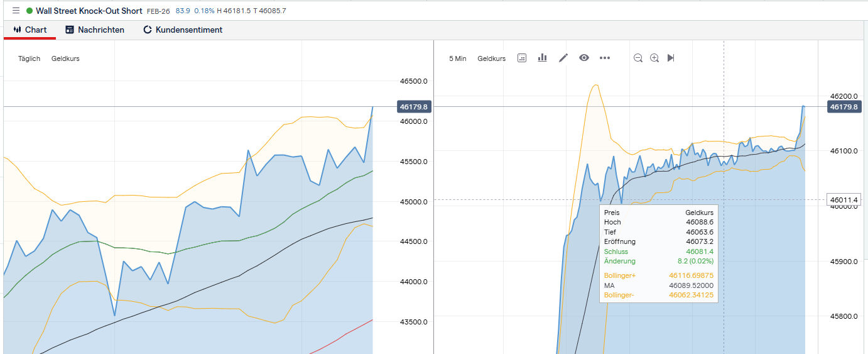The height and width of the screenshot is (354, 868).
Task: Click the 46179.8 price label on right chart
Action: tap(844, 107)
